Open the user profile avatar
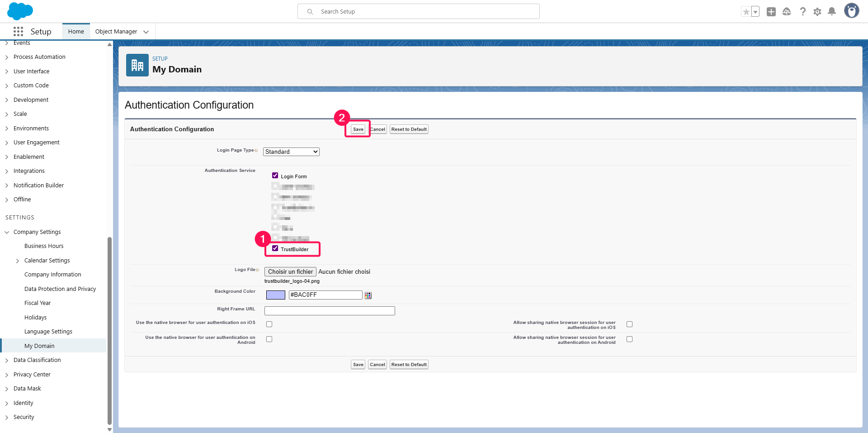This screenshot has height=433, width=868. click(x=851, y=11)
